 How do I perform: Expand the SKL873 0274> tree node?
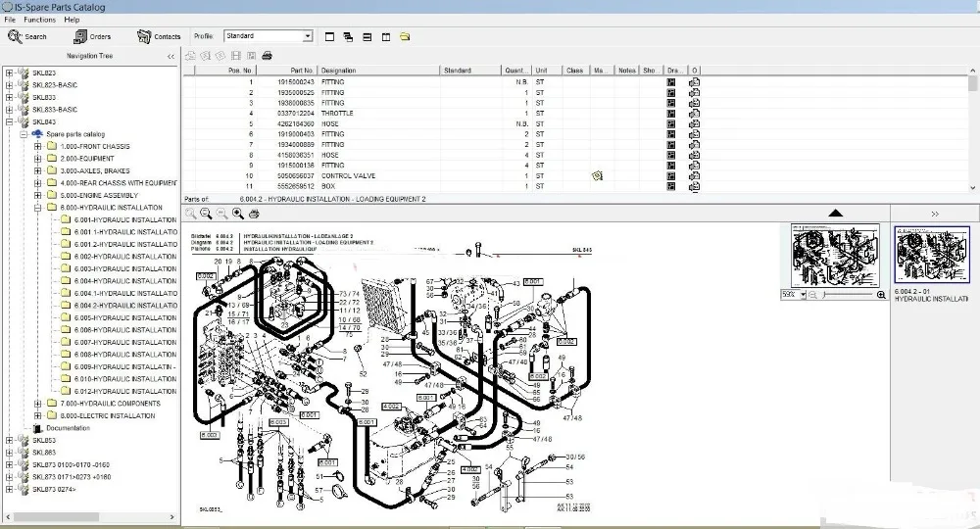point(10,489)
